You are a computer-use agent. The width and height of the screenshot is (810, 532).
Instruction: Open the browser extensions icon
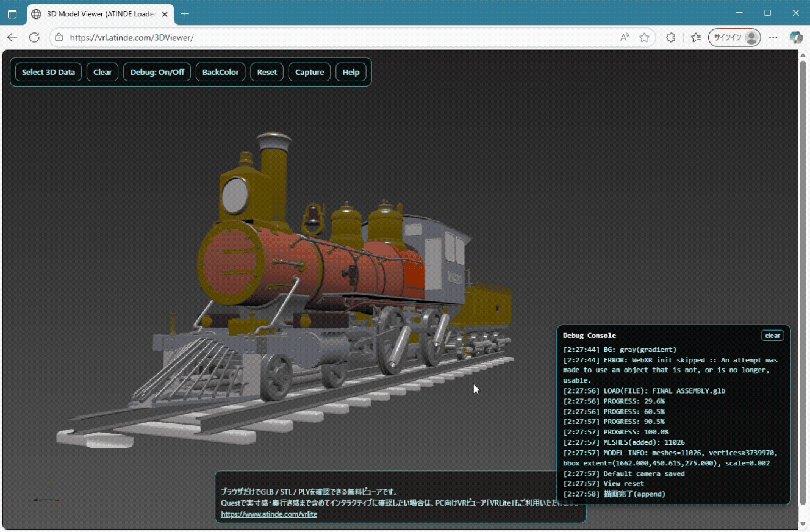click(x=671, y=37)
